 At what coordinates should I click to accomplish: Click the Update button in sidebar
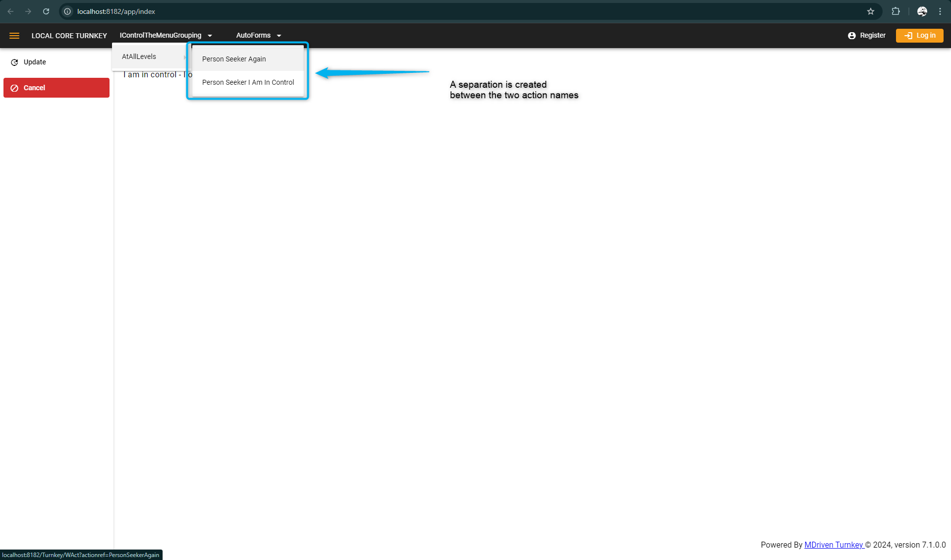tap(35, 62)
